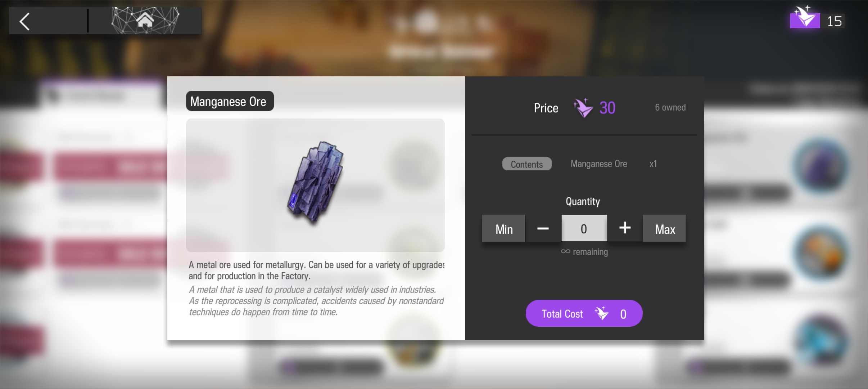Click the quantity input field showing 0
The width and height of the screenshot is (868, 389).
(x=584, y=228)
